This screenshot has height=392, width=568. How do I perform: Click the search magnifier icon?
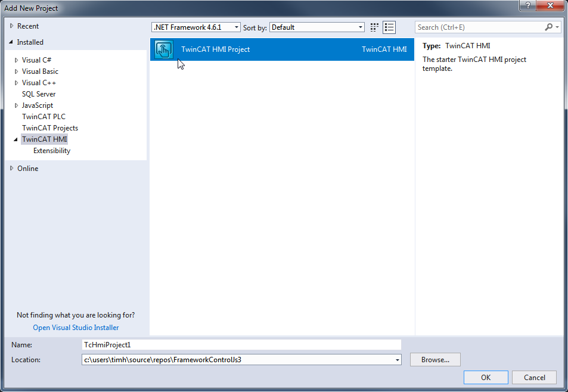point(548,27)
